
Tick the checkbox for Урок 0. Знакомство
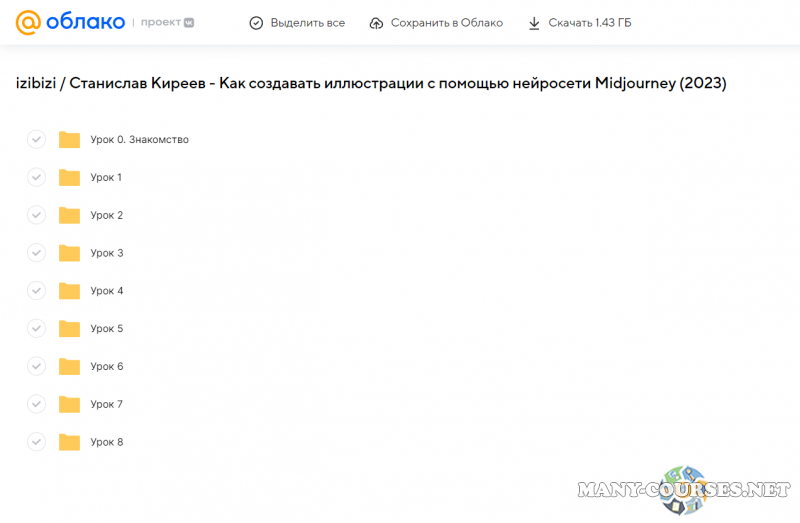37,140
